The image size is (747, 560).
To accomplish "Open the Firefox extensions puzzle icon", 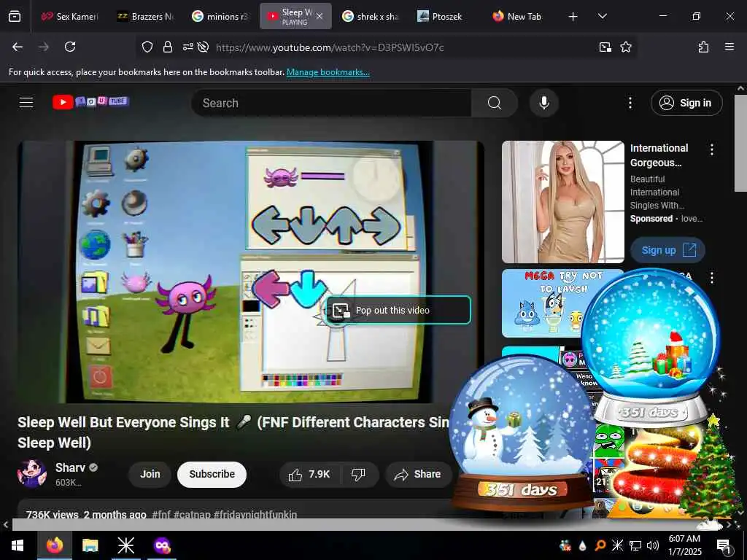I will [x=703, y=47].
